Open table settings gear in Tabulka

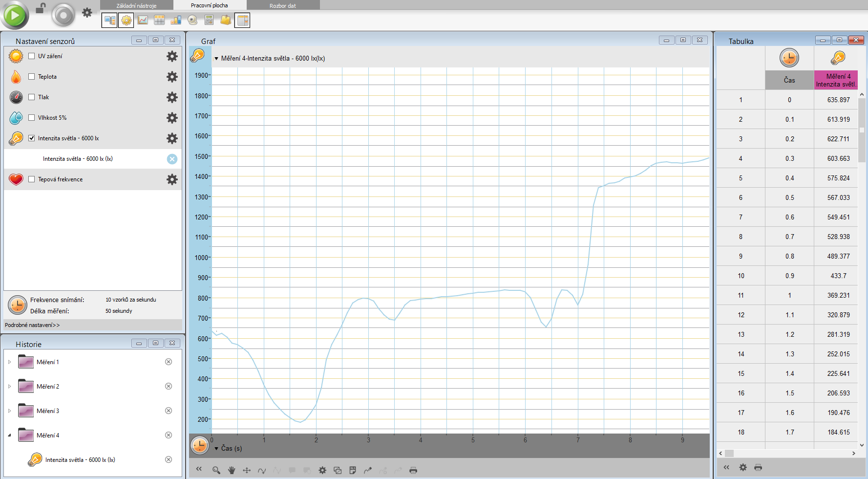tap(743, 467)
